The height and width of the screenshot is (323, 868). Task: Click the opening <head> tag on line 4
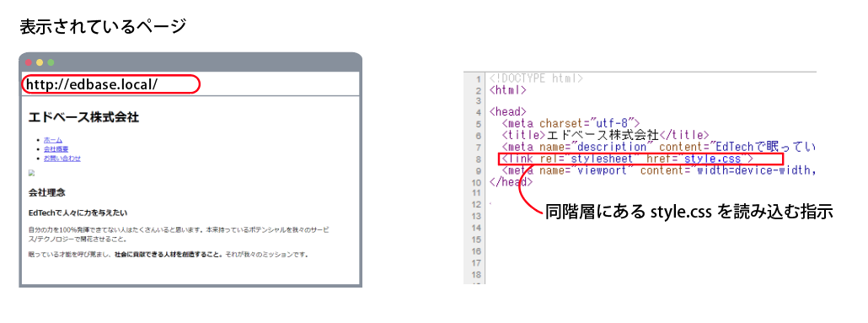tap(507, 112)
